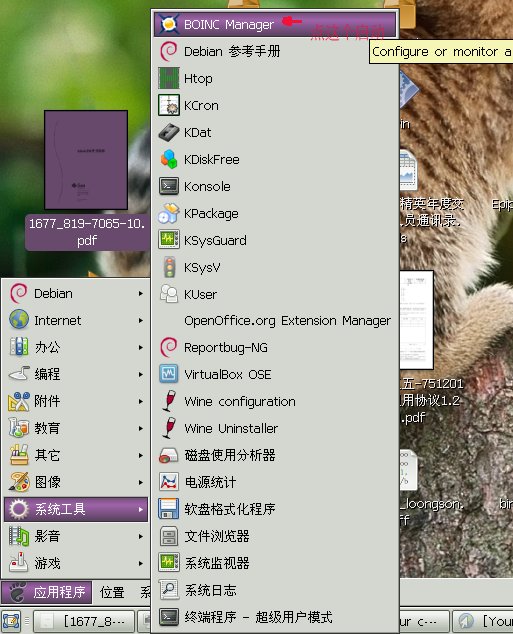Select the KDiskFree label

pyautogui.click(x=211, y=159)
